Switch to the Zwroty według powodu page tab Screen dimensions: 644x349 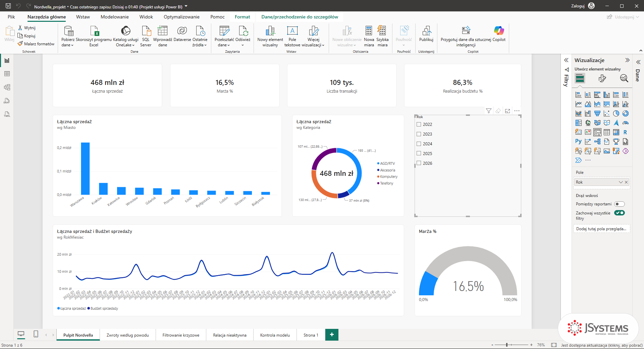tap(127, 335)
